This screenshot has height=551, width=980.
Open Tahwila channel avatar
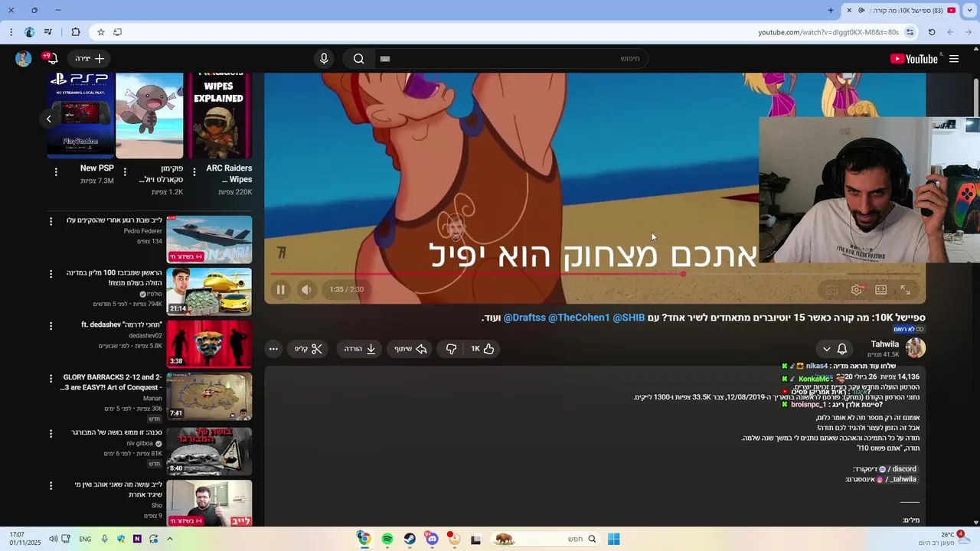pos(916,348)
